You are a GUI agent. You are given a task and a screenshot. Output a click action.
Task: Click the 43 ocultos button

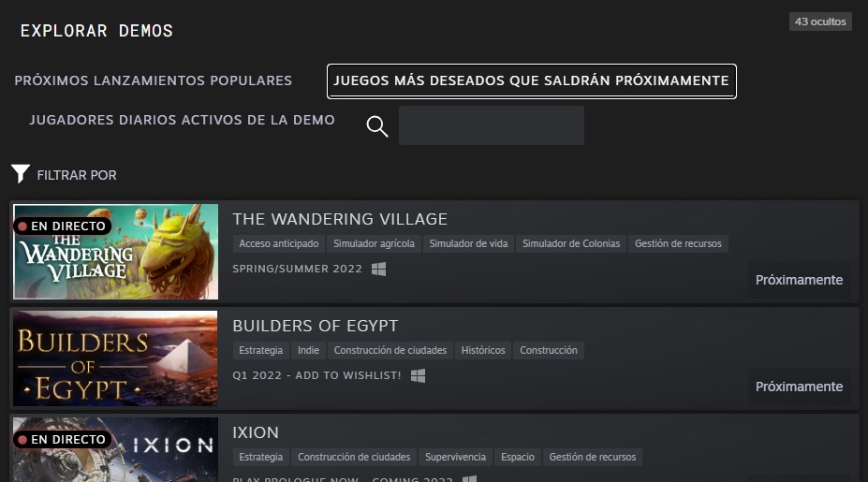(x=820, y=22)
